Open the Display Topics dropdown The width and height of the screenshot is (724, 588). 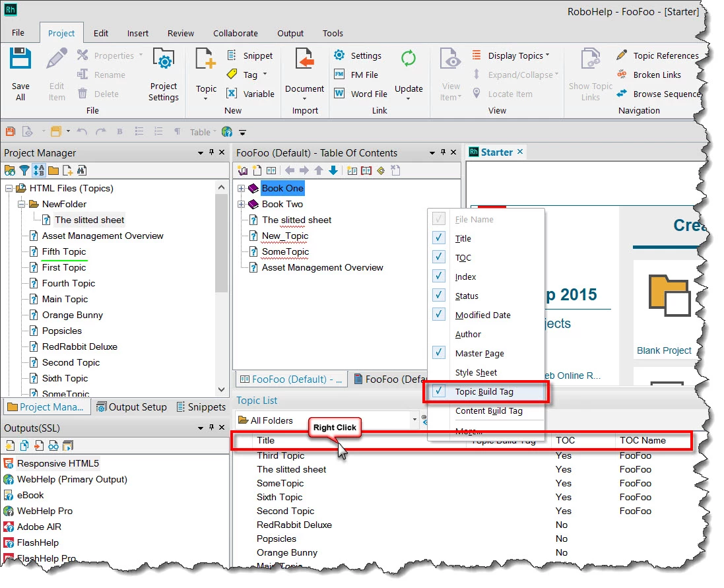tap(519, 55)
